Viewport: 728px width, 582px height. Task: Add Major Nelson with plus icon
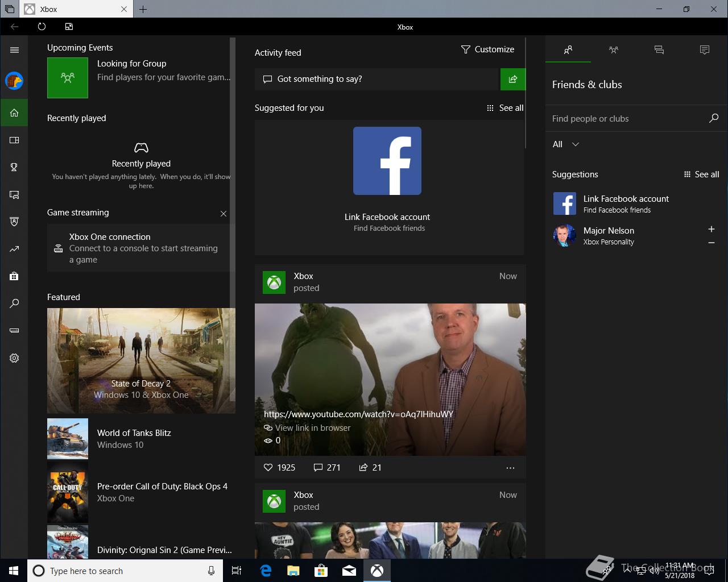(711, 229)
